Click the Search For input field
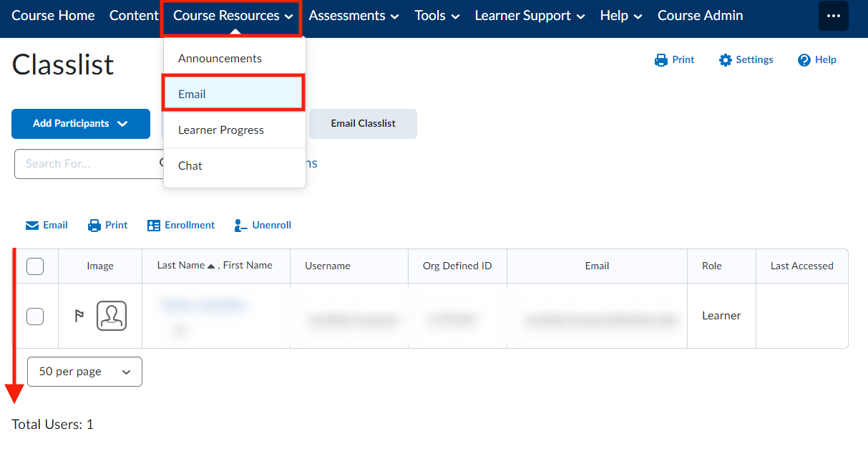The width and height of the screenshot is (868, 449). click(x=86, y=164)
